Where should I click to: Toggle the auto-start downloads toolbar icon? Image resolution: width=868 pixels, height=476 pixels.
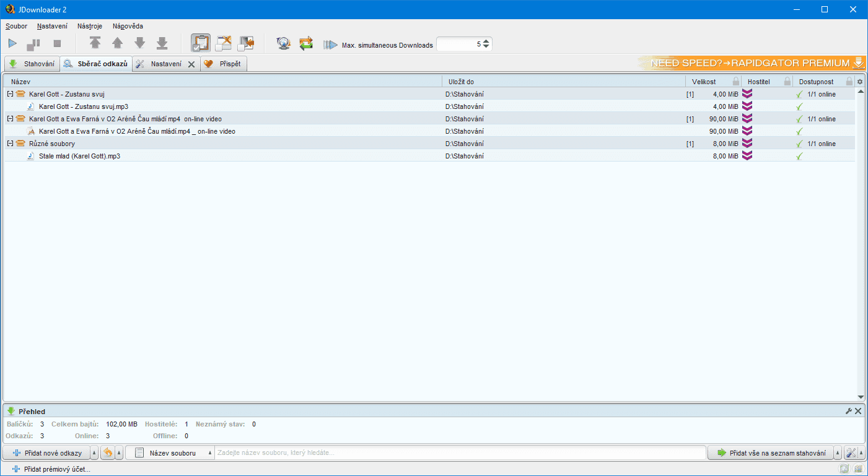click(246, 43)
